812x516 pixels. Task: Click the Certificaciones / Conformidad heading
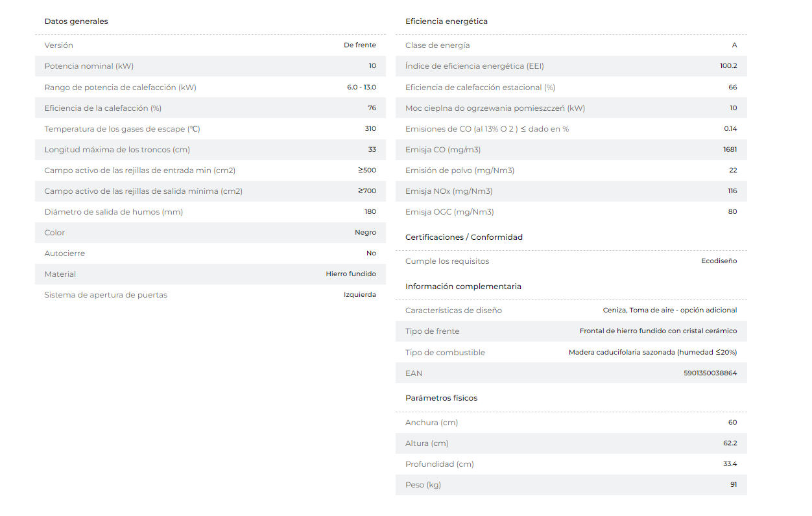click(464, 237)
